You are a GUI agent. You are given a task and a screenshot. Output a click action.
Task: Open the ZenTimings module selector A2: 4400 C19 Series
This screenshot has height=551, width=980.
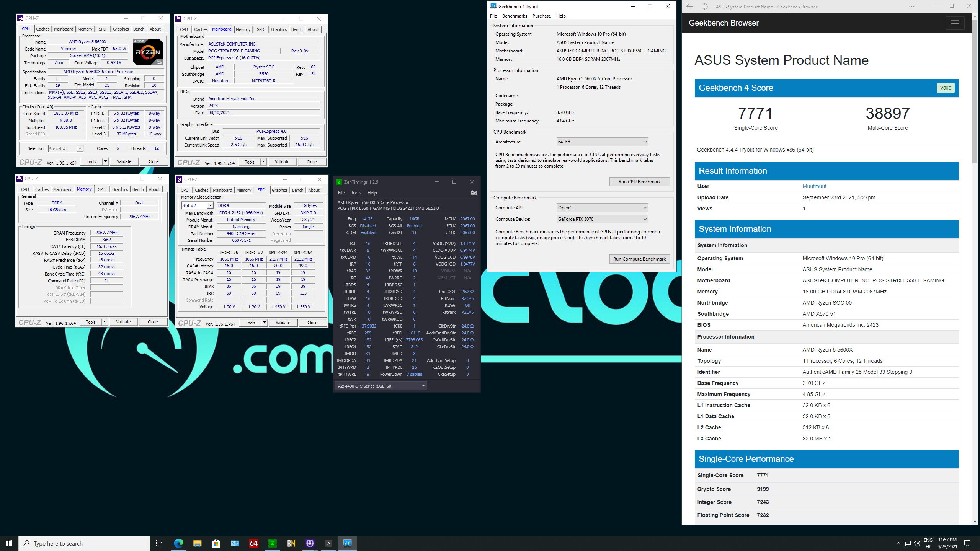(x=381, y=386)
